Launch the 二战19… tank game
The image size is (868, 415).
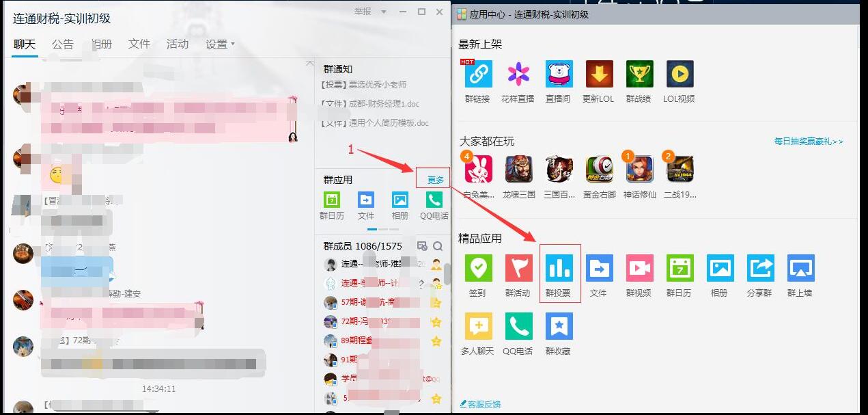[680, 170]
